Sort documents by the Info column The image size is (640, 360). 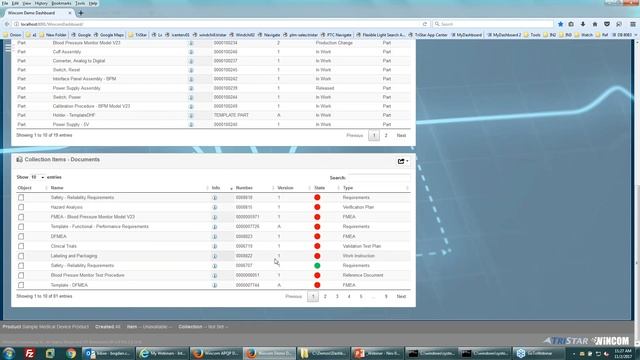pos(216,188)
